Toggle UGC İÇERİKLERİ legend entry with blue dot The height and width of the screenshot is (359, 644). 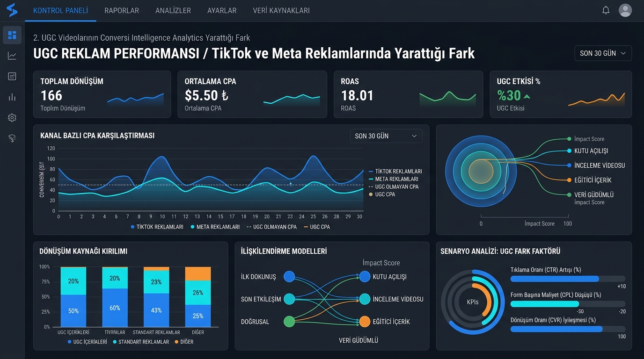(87, 342)
